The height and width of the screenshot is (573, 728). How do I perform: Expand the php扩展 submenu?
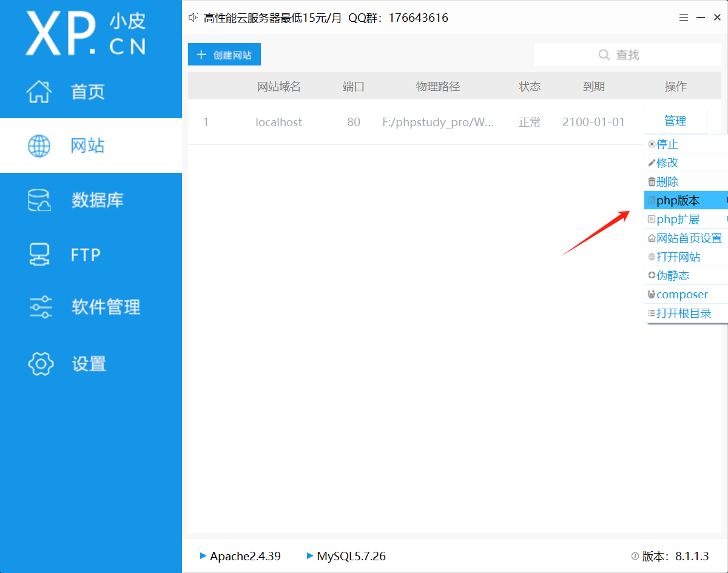tap(686, 219)
